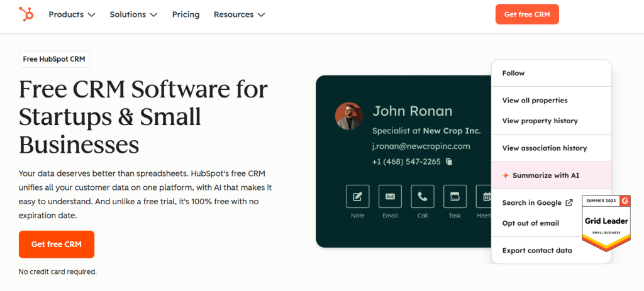Open the Pricing page
Screen dimensions: 644x291
[x=186, y=14]
